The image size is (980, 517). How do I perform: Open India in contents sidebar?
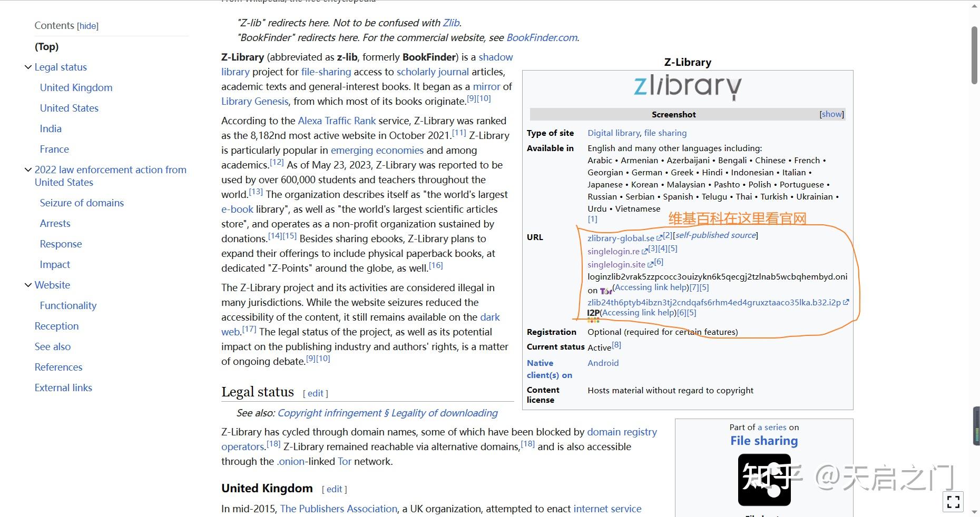point(51,128)
